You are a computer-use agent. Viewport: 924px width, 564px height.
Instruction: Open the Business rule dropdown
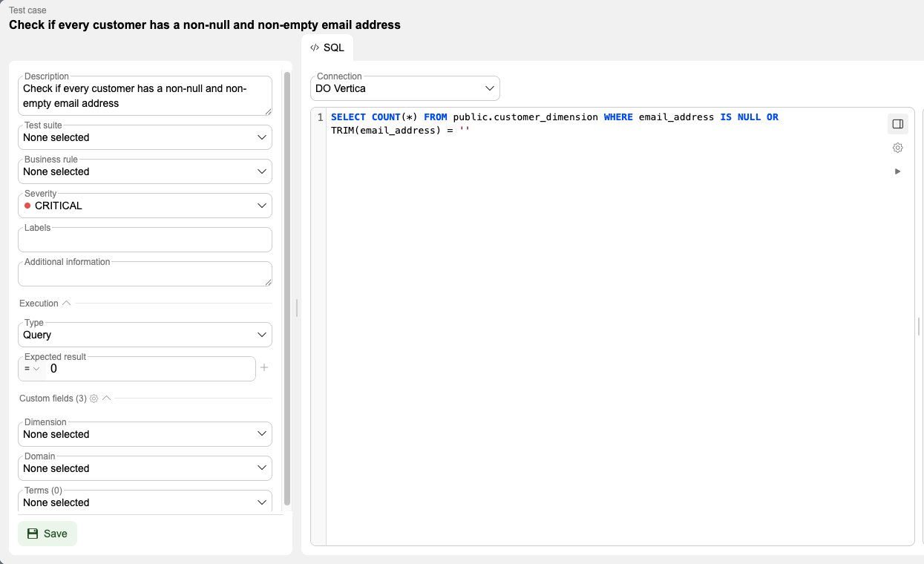coord(145,171)
